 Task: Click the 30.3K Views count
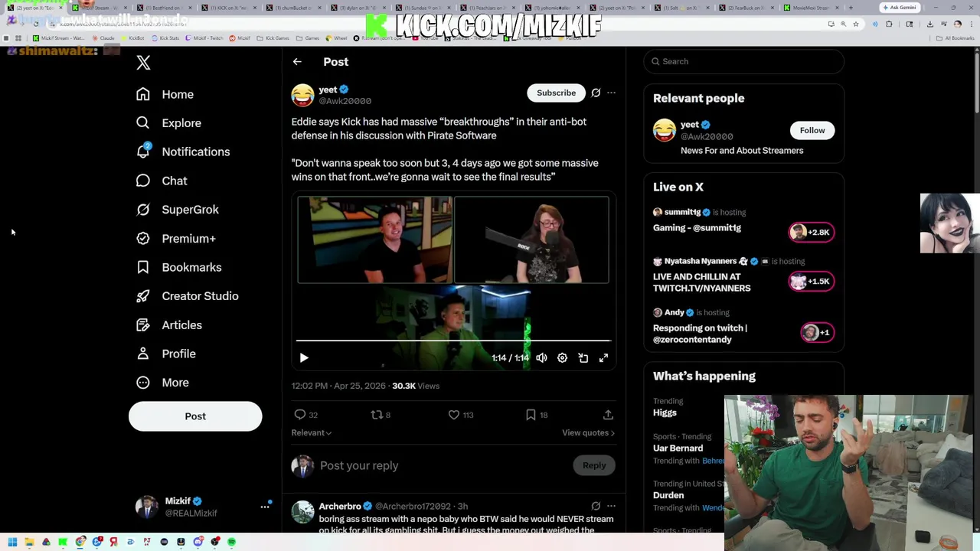click(x=416, y=386)
